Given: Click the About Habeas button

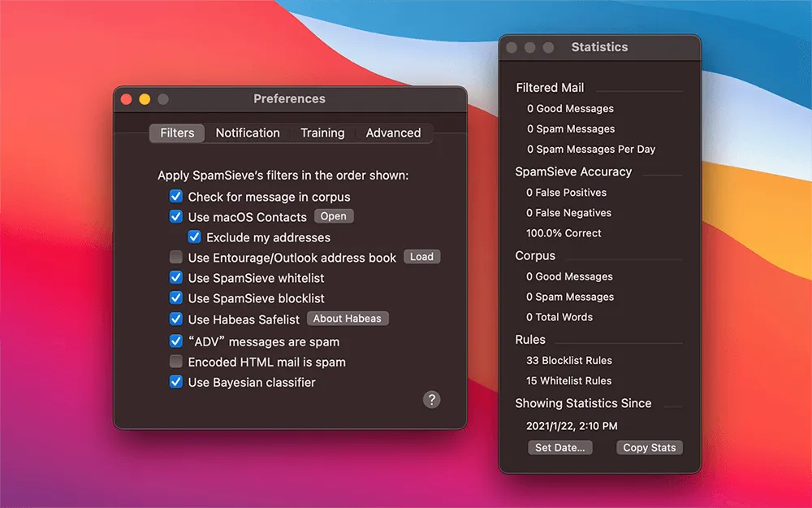Looking at the screenshot, I should click(x=348, y=319).
